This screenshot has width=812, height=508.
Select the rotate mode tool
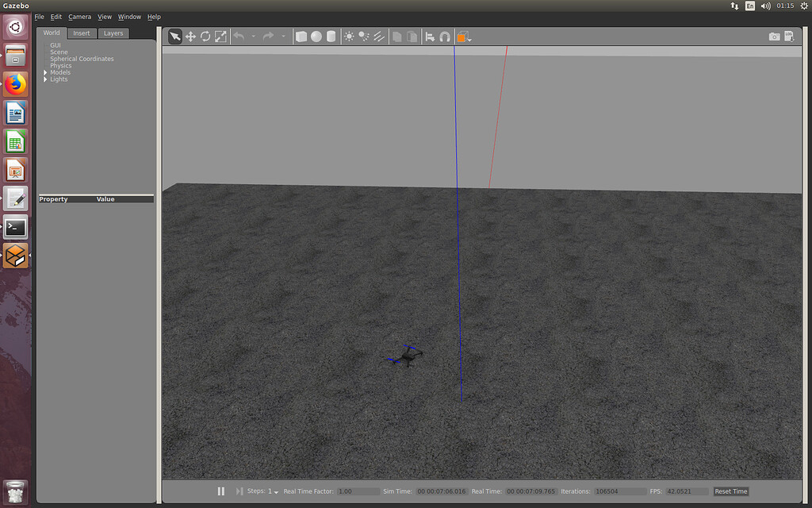click(205, 37)
